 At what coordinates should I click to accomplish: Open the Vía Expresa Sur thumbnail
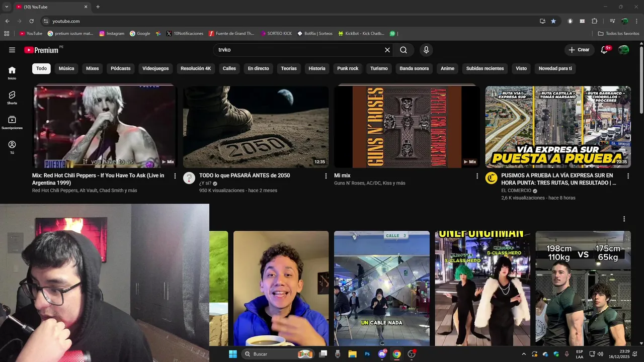[x=558, y=127]
